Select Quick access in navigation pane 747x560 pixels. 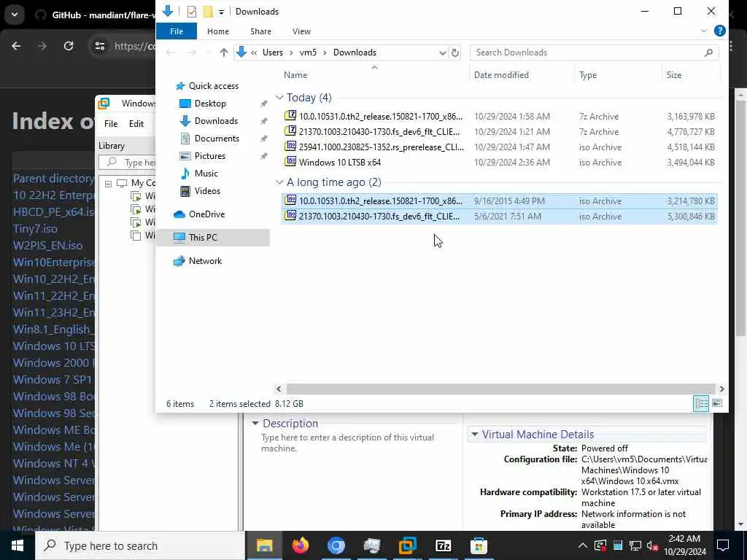[214, 86]
